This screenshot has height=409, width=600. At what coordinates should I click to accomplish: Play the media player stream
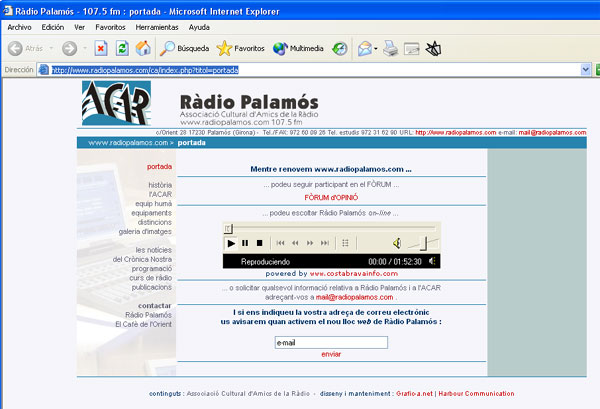click(231, 243)
